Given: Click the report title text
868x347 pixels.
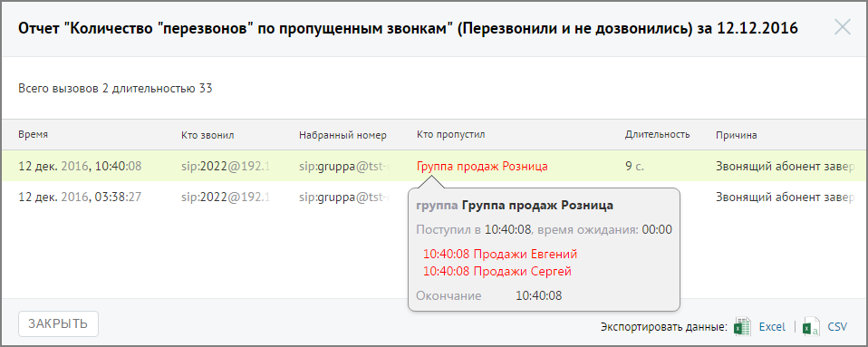Looking at the screenshot, I should coord(408,29).
